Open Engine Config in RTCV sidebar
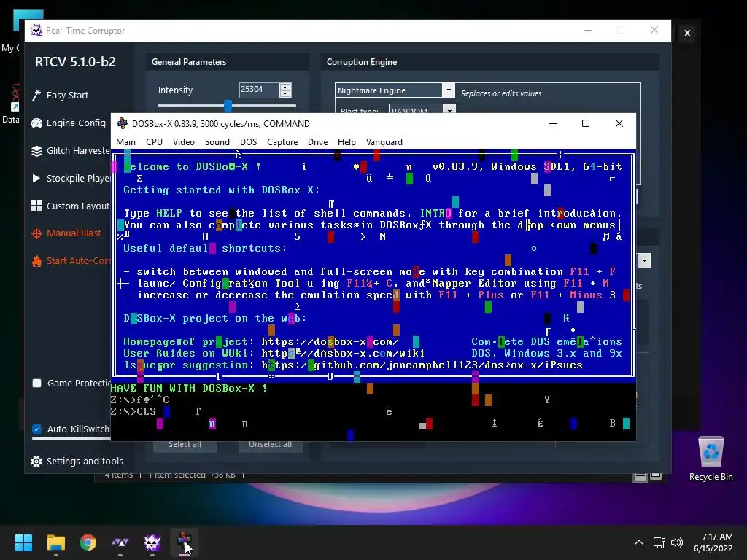This screenshot has width=747, height=560. [68, 122]
